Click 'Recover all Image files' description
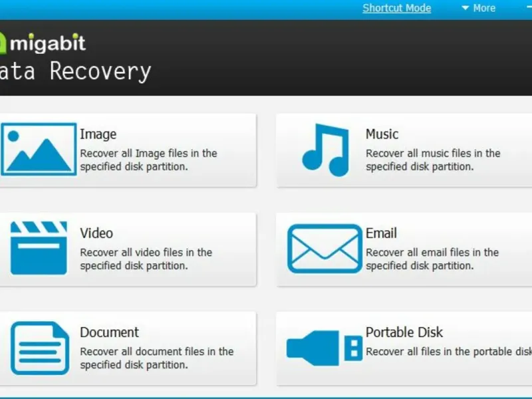 tap(148, 160)
